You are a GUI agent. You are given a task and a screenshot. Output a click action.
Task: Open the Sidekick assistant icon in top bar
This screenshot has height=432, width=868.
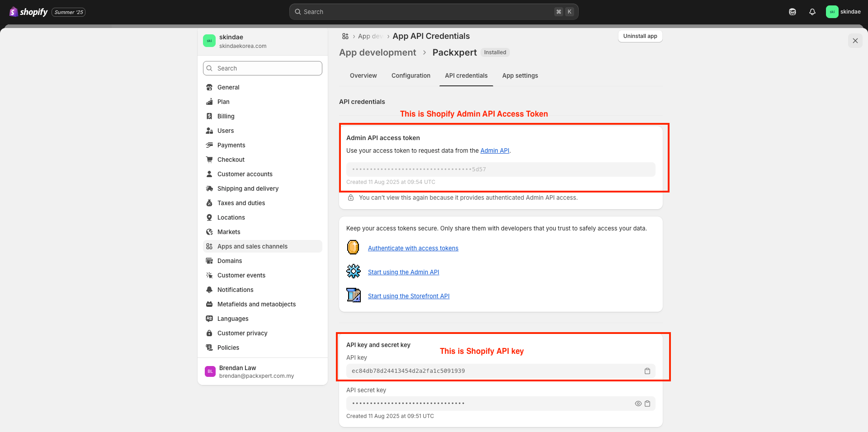pos(793,12)
